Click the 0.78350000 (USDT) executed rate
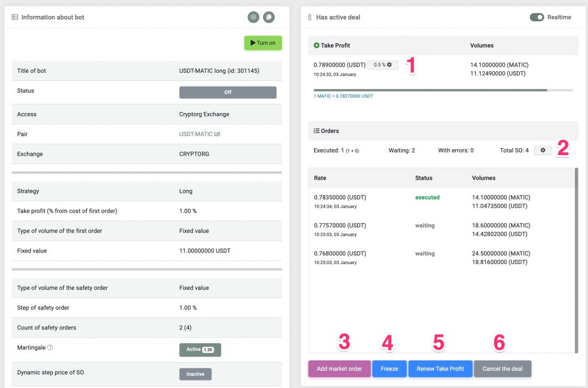588x388 pixels. tap(340, 197)
